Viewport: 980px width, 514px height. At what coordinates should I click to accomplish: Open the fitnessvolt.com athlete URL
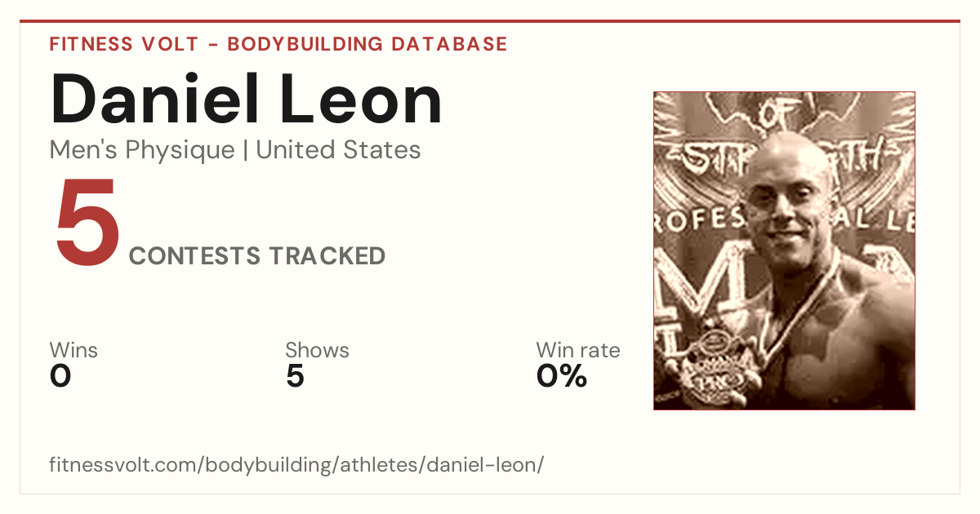click(x=296, y=465)
